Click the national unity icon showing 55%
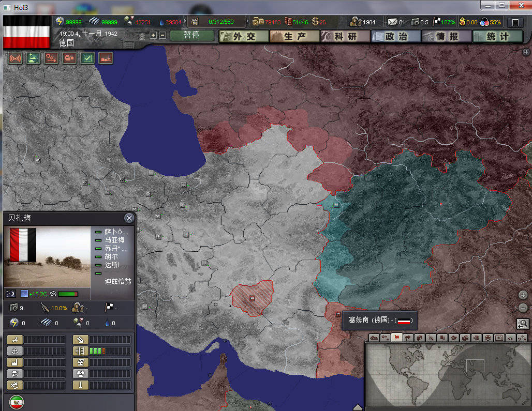Viewport: 532px width, 411px height. pos(484,22)
